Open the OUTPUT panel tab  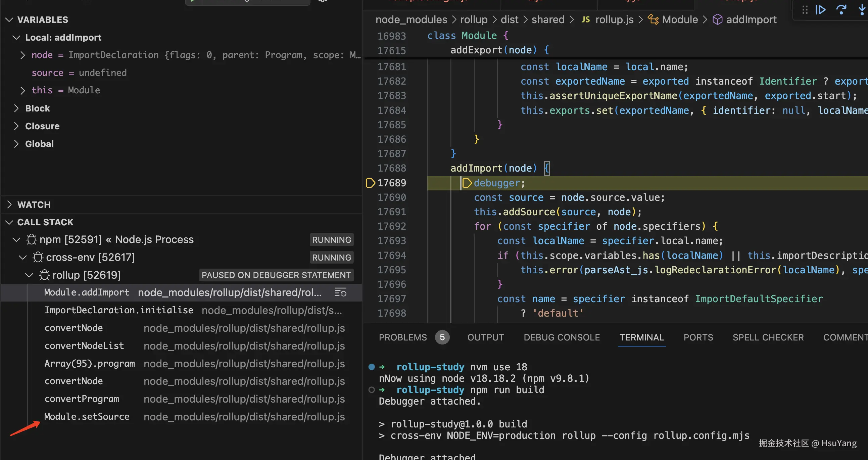click(486, 337)
